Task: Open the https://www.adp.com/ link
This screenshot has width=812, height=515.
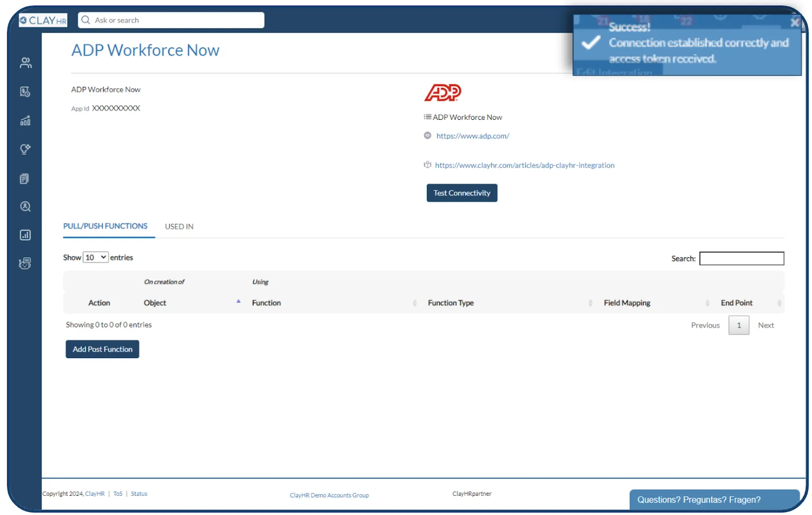Action: 472,136
